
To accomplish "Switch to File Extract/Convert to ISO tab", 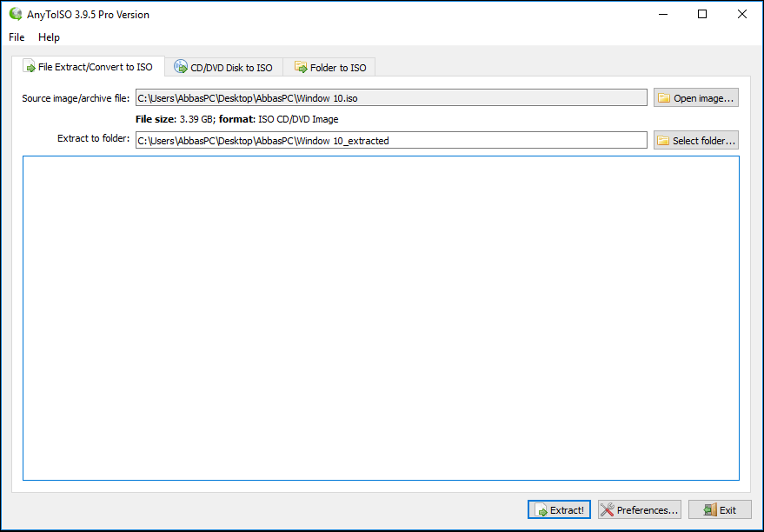I will click(x=88, y=67).
